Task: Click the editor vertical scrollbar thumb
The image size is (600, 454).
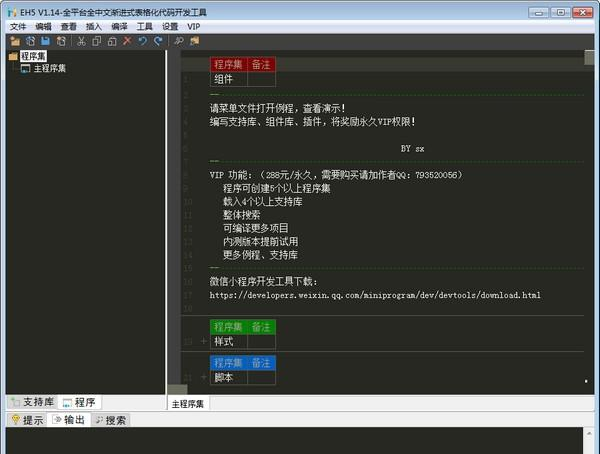Action: pos(589,58)
